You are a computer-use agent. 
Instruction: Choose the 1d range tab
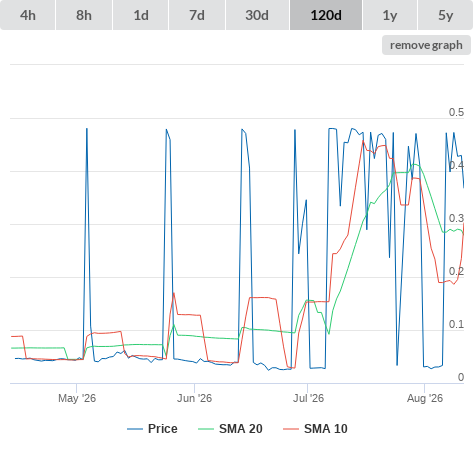tap(141, 15)
